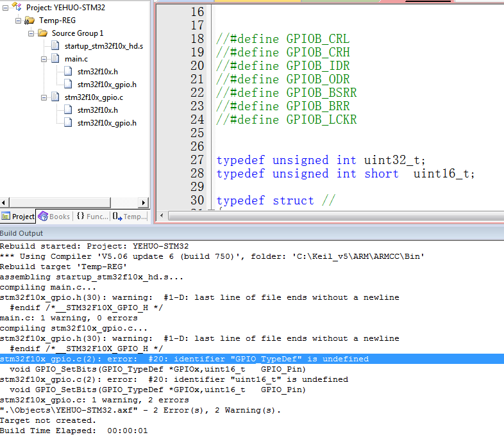Viewport: 504px width, 444px height.
Task: Collapse the main.c include list
Action: (44, 59)
